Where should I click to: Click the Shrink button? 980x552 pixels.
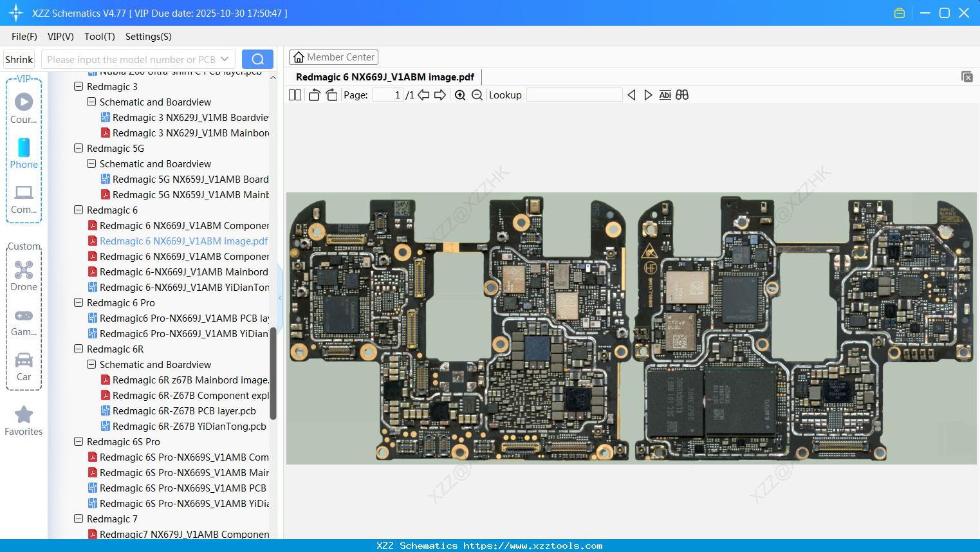[x=19, y=59]
